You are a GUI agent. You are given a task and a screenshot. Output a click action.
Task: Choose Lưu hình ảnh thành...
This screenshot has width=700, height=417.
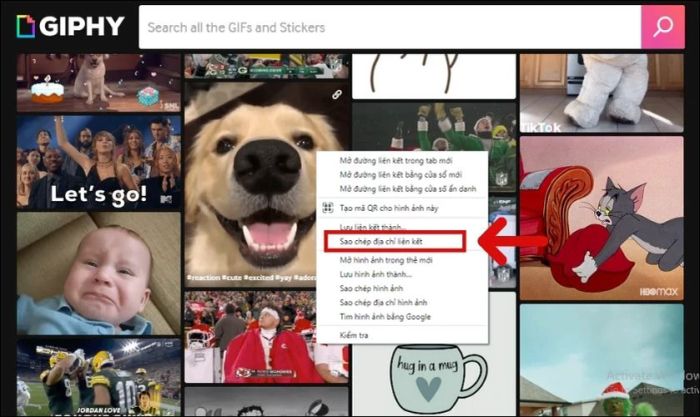pos(375,274)
